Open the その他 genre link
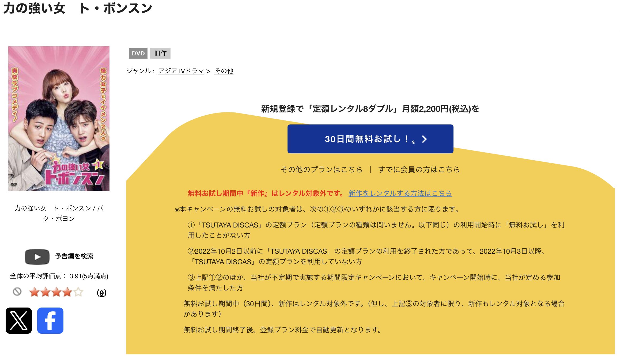The image size is (620, 364). tap(224, 71)
